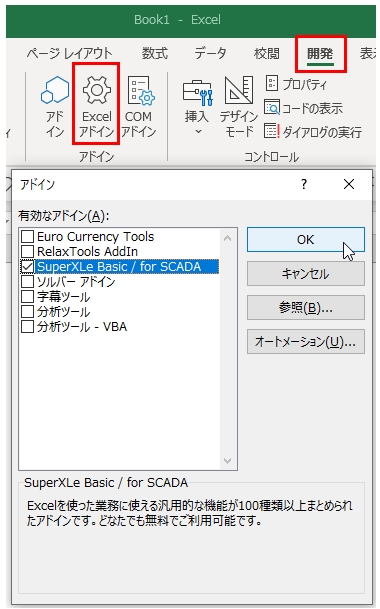Click the dialog help question mark

[x=304, y=184]
